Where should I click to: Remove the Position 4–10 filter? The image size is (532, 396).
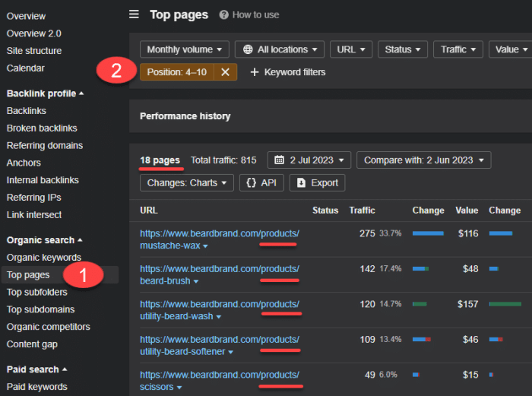(225, 72)
